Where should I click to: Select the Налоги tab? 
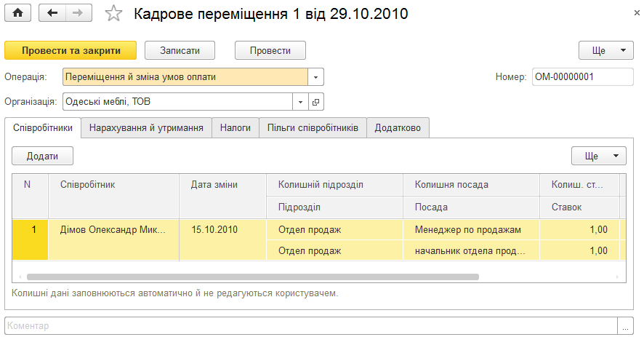click(236, 127)
